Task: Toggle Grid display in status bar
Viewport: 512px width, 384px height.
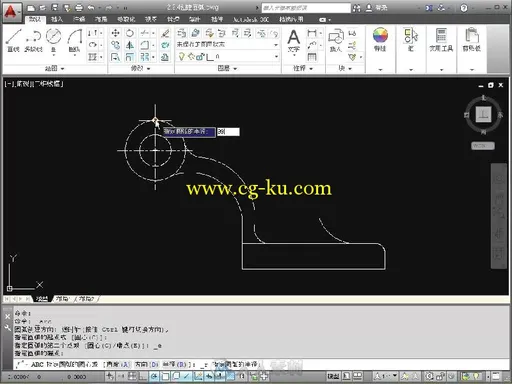Action: (132, 376)
